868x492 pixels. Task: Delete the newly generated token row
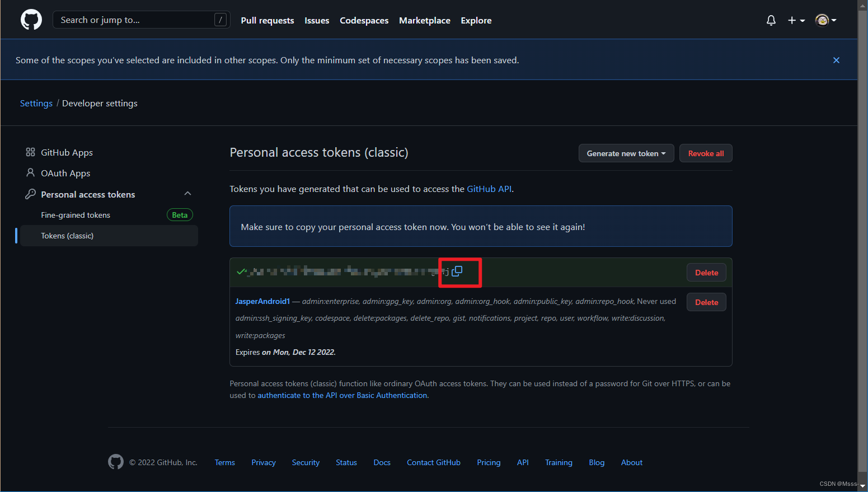(x=706, y=273)
